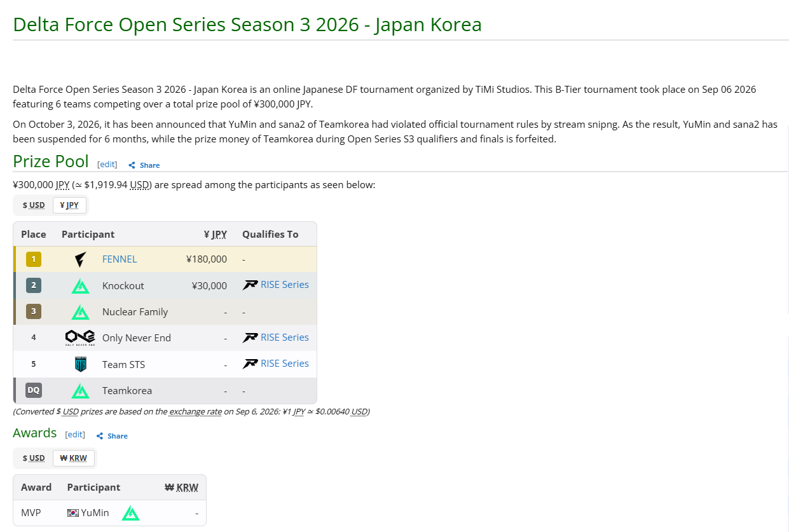Click the Only Never End team name
This screenshot has width=789, height=532.
(x=137, y=338)
